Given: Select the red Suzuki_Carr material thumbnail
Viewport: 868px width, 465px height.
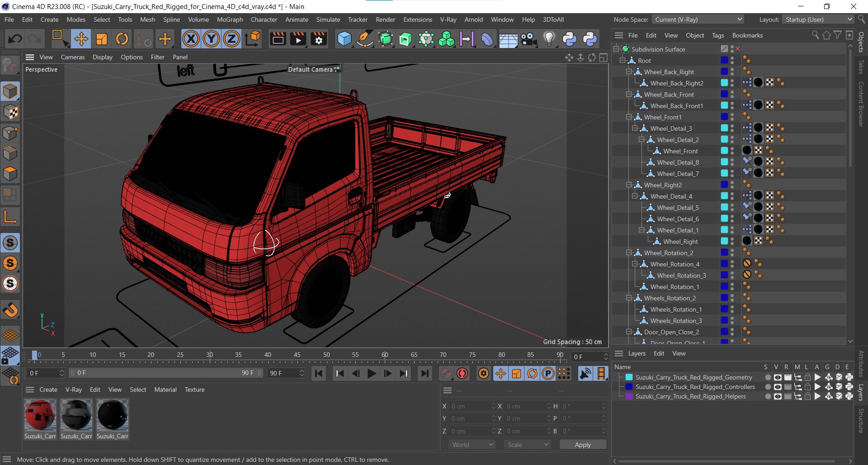Looking at the screenshot, I should [40, 415].
